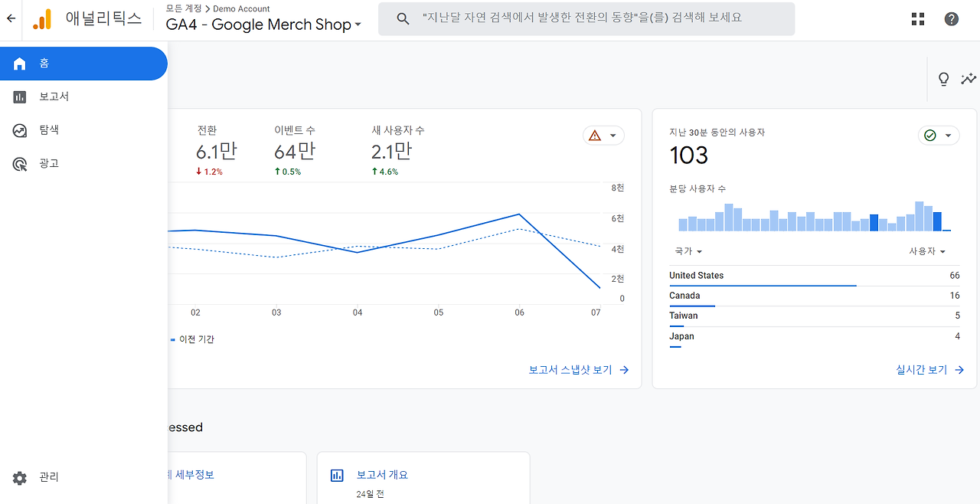Image resolution: width=980 pixels, height=504 pixels.
Task: Open the help question mark icon
Action: (952, 19)
